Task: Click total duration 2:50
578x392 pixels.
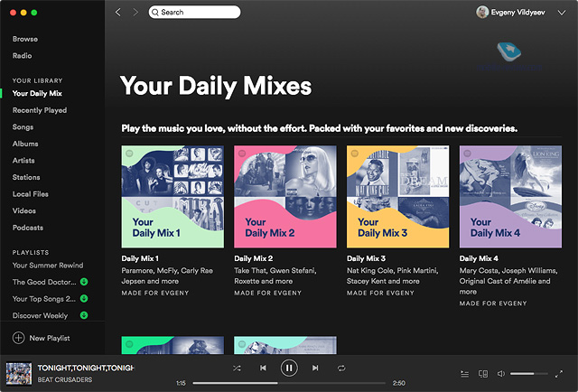Action: pos(399,383)
